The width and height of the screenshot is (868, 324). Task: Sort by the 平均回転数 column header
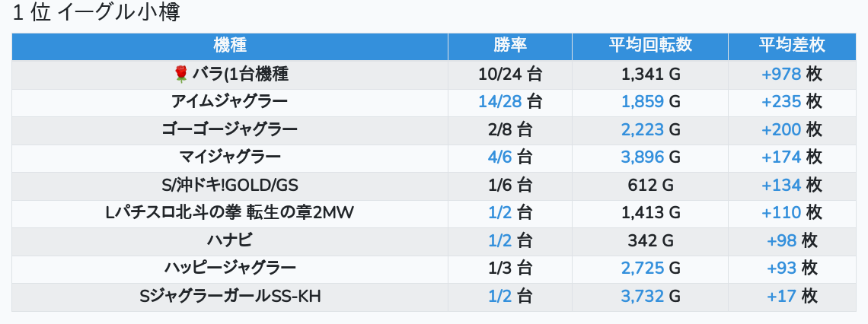tap(650, 46)
